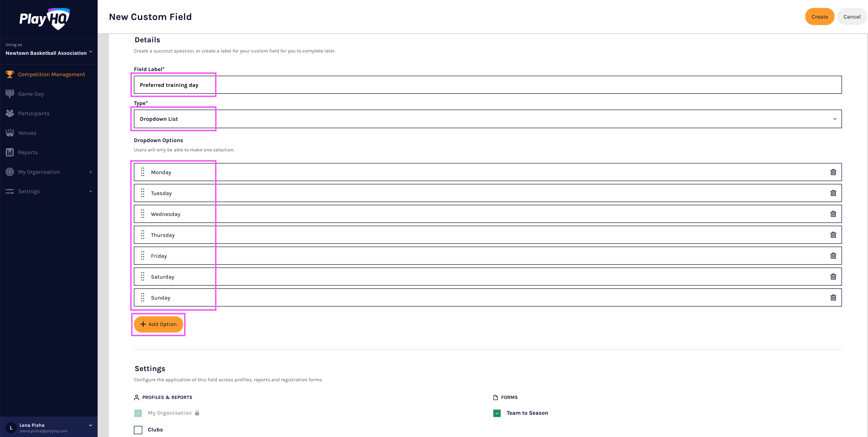The width and height of the screenshot is (868, 437).
Task: Expand the Newtown Basketball Association switcher
Action: pyautogui.click(x=49, y=53)
